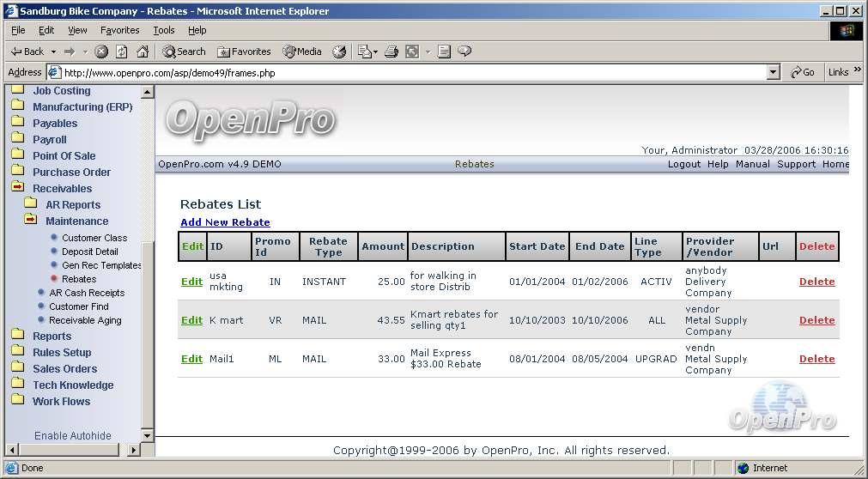Click the Print icon in toolbar

click(392, 52)
